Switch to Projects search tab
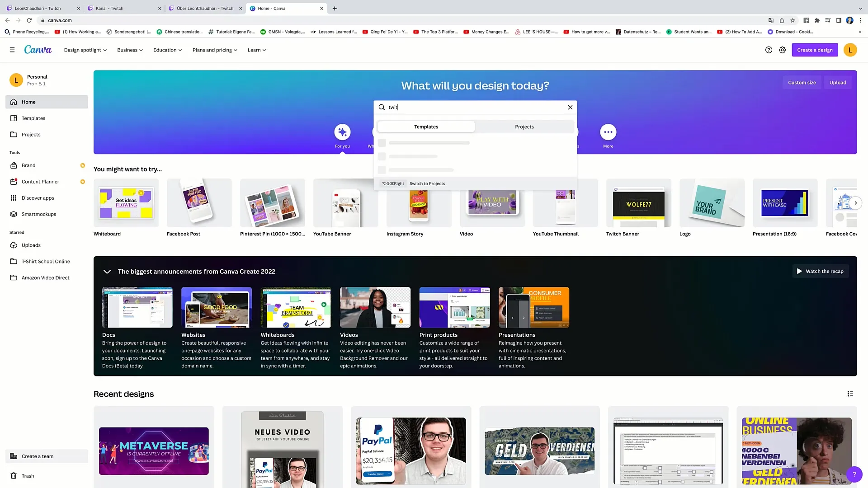This screenshot has width=868, height=488. point(524,127)
